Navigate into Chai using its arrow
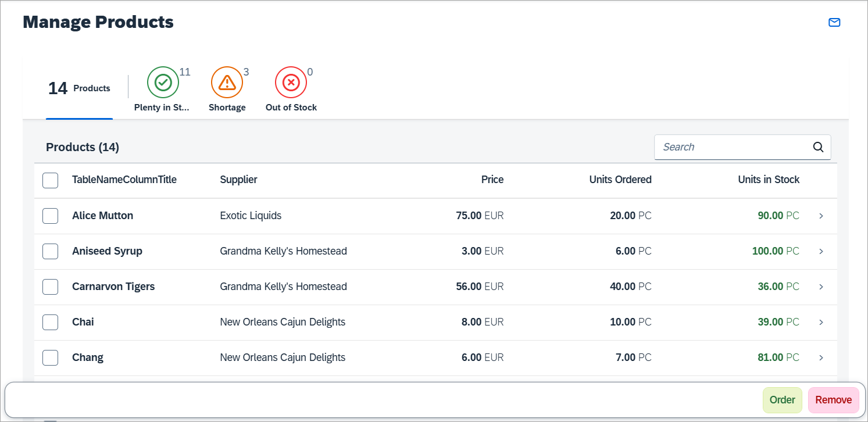868x422 pixels. (x=821, y=322)
